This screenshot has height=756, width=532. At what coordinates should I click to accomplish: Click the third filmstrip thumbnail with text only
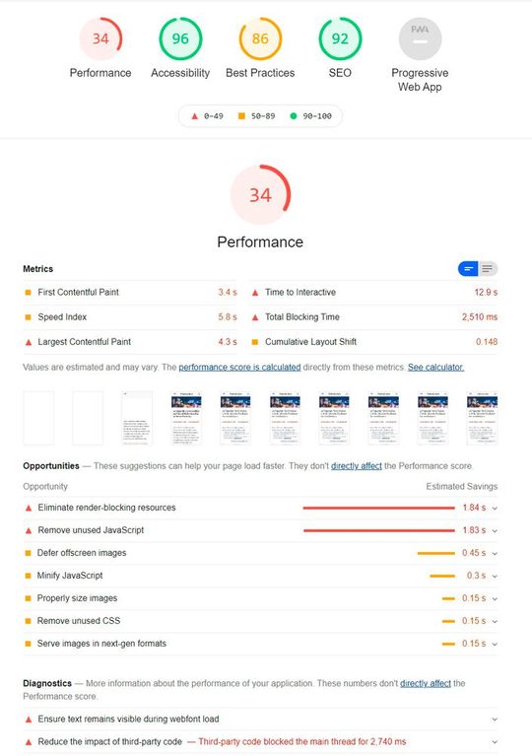point(137,418)
